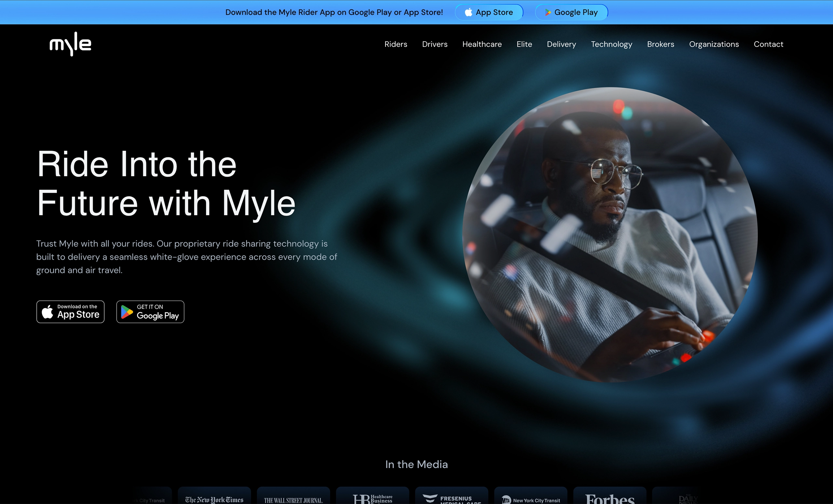Click the Wall Street Journal logo
833x504 pixels.
(293, 499)
